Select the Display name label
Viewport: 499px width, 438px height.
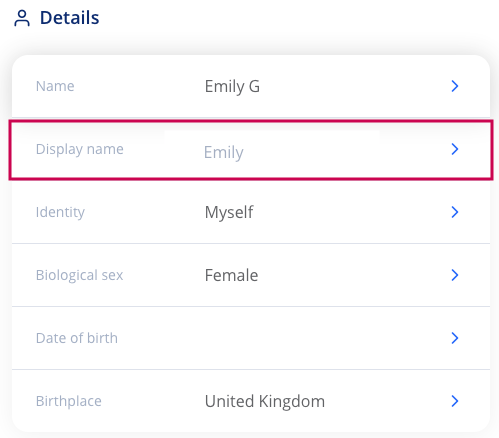pos(80,149)
